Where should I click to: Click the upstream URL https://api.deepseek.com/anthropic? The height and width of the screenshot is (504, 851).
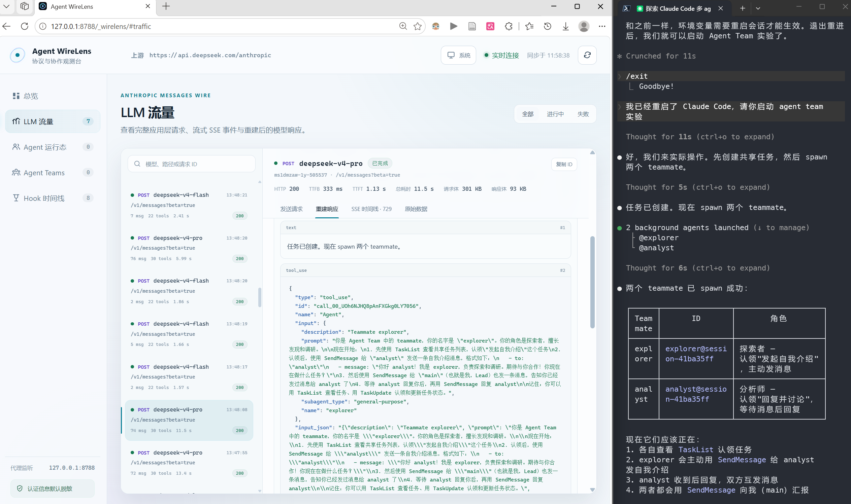coord(210,55)
